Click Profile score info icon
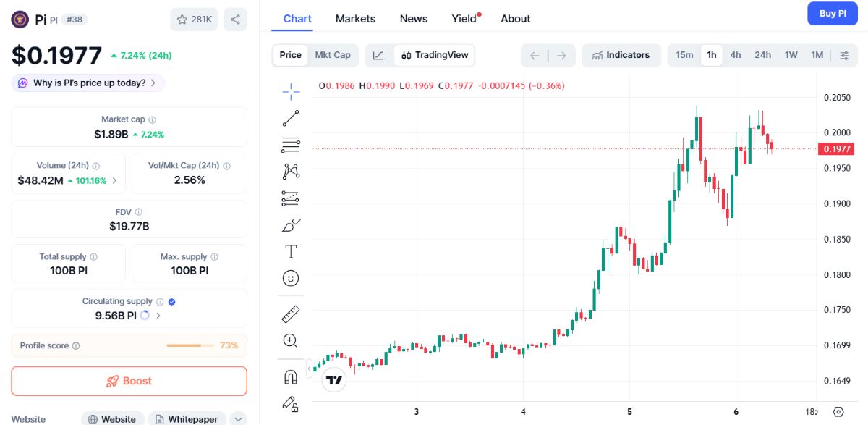This screenshot has height=425, width=868. point(76,346)
